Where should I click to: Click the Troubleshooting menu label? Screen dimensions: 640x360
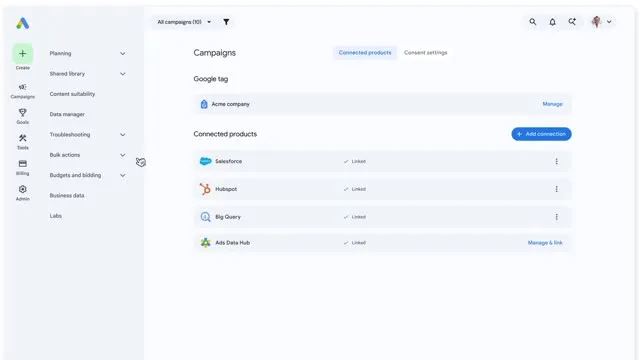coord(70,135)
